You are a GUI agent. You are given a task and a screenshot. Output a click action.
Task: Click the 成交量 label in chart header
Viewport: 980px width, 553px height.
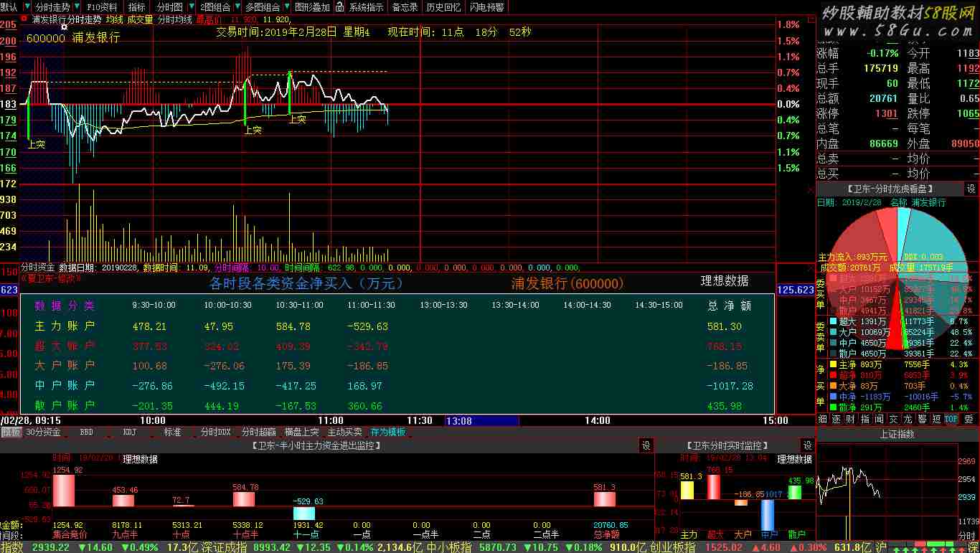click(x=141, y=20)
